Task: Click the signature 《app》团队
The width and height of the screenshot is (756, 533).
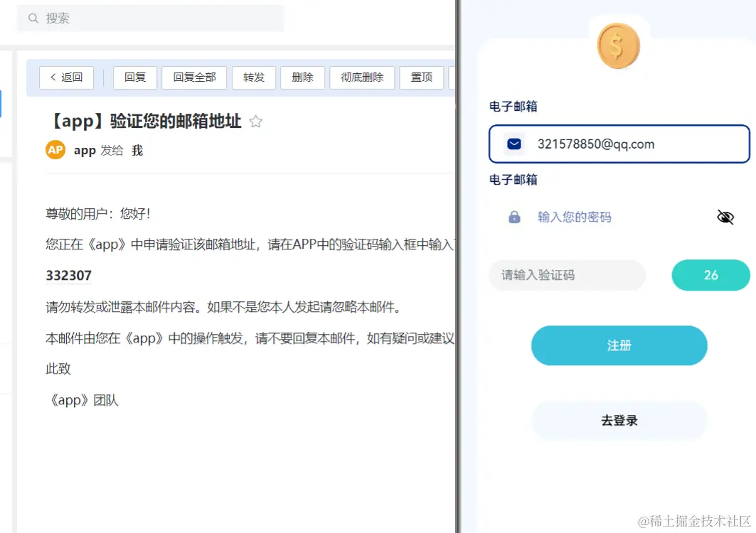Action: tap(82, 400)
